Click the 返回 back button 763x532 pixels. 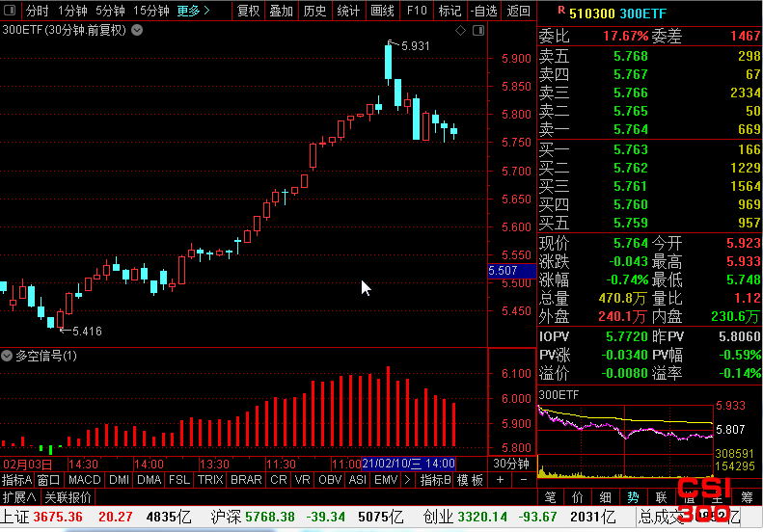518,11
